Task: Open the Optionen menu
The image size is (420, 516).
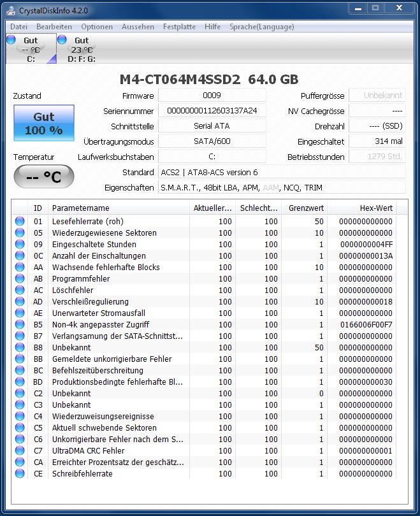Action: pyautogui.click(x=97, y=27)
